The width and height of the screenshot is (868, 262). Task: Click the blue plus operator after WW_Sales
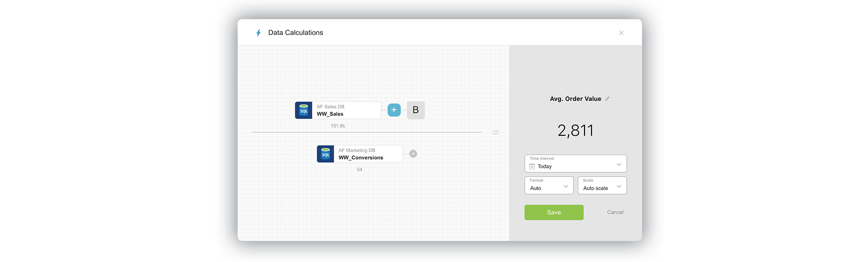point(394,110)
